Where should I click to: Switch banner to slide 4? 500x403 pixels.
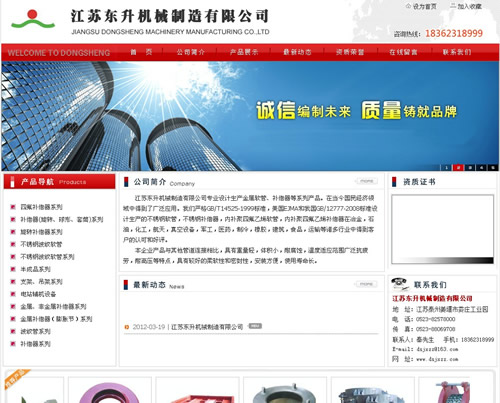(481, 168)
